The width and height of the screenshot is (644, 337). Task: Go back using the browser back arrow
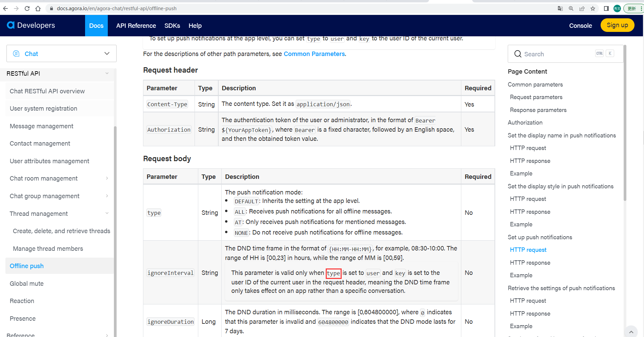point(5,8)
